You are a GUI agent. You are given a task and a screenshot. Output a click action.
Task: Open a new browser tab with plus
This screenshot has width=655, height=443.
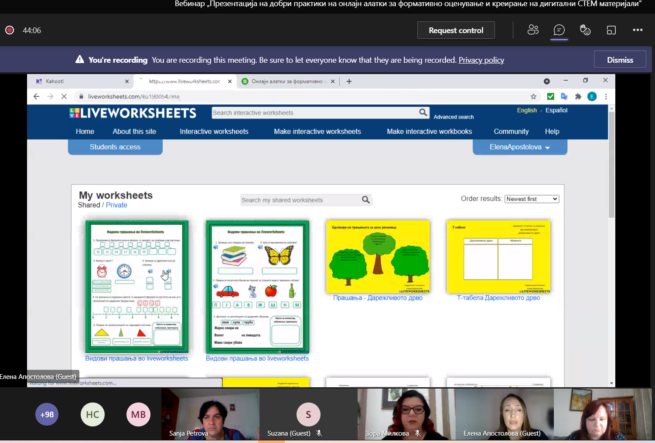point(349,81)
